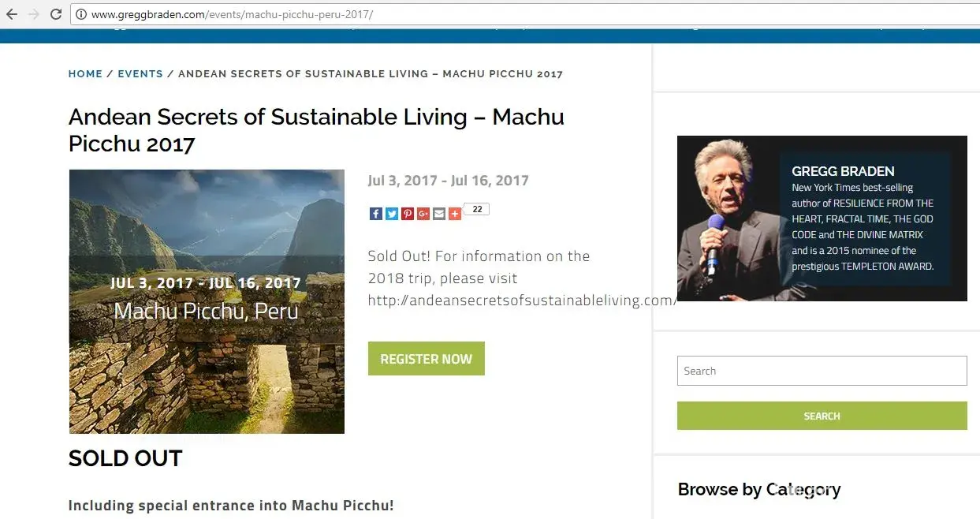The image size is (980, 519).
Task: Open the Machu Picchu event image
Action: pyautogui.click(x=207, y=301)
